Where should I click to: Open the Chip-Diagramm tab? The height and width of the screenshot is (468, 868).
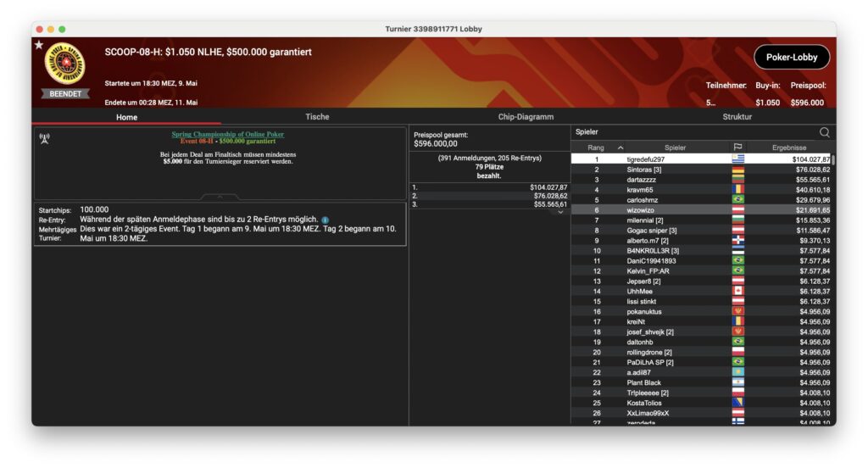526,117
